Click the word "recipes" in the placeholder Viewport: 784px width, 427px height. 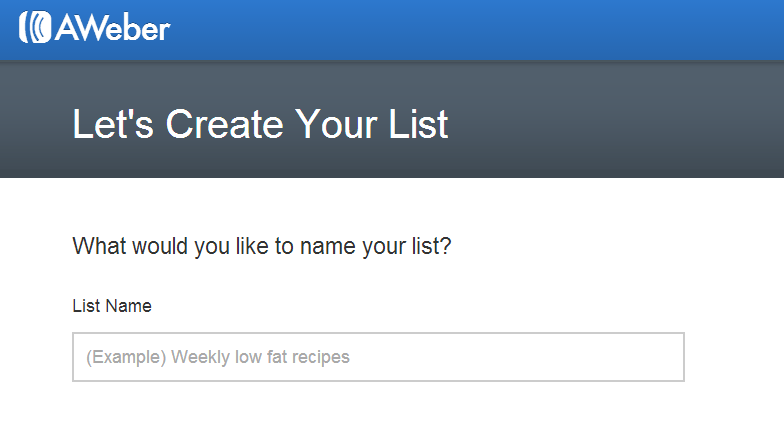[x=319, y=357]
